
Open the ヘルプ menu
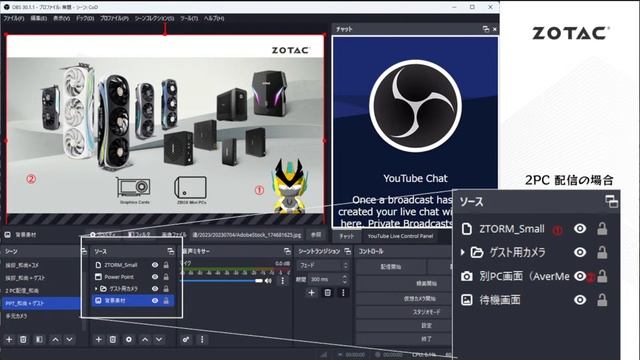coord(214,18)
